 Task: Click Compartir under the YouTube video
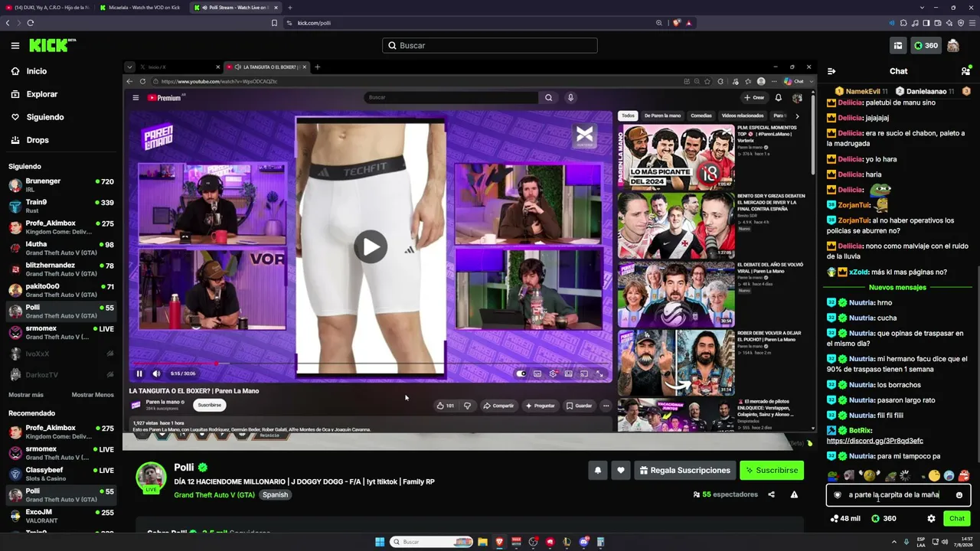point(498,406)
